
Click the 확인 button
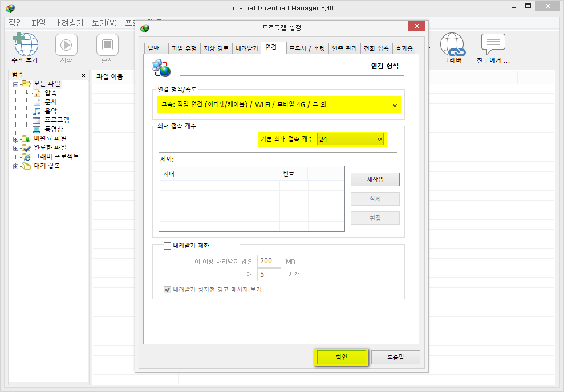coord(342,357)
